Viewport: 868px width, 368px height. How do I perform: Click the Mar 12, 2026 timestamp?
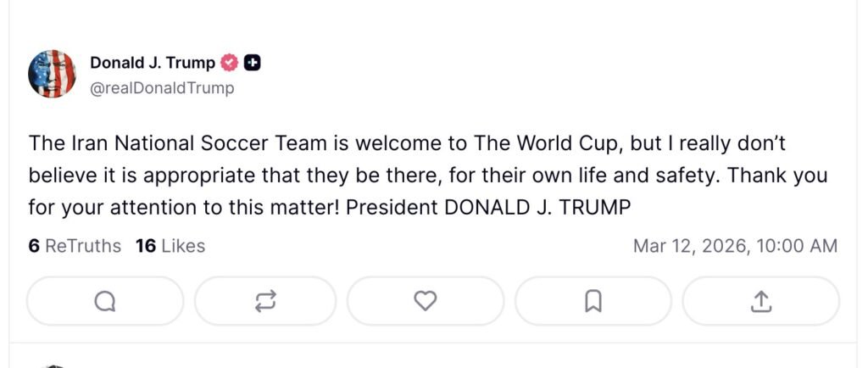tap(689, 246)
